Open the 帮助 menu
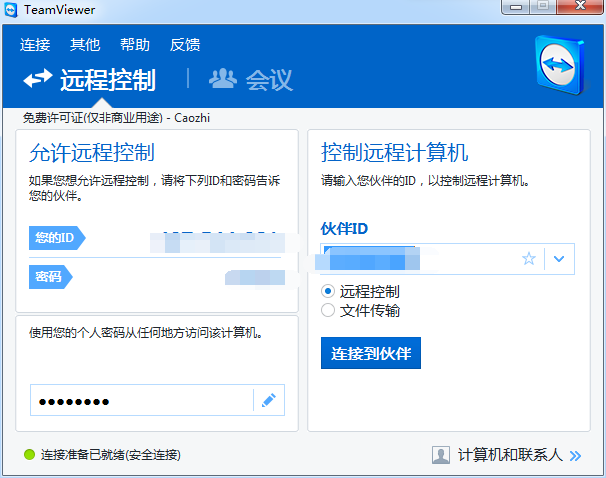 point(135,44)
